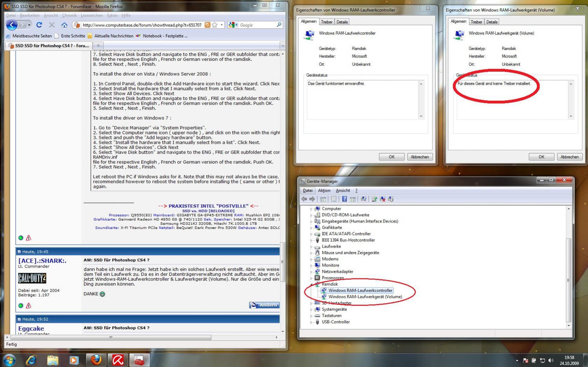Open Aktuelle Nachrichten bookmark feed
This screenshot has height=367, width=588.
click(111, 36)
